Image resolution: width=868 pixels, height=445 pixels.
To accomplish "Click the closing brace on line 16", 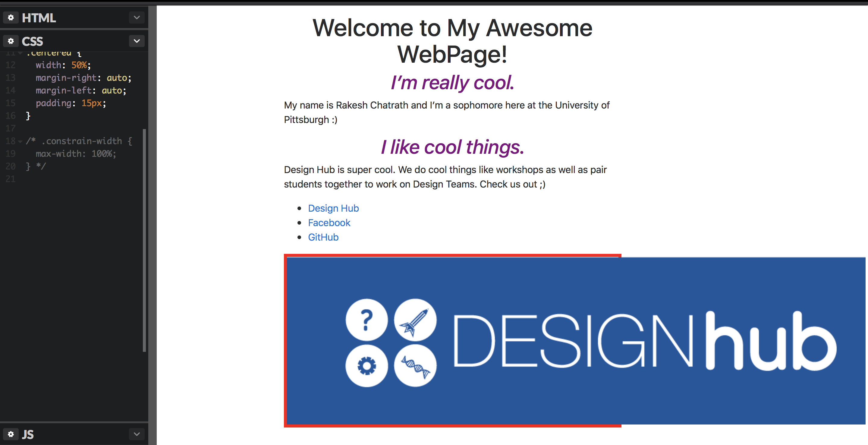I will [x=28, y=116].
